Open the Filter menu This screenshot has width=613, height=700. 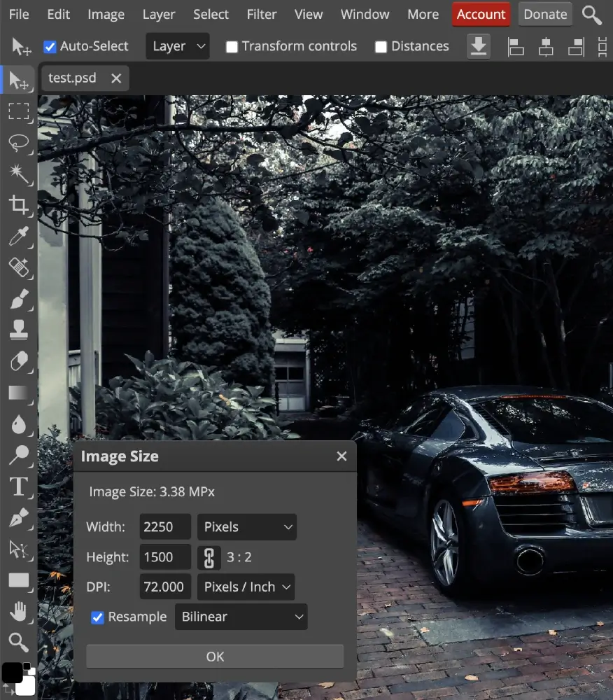point(262,14)
